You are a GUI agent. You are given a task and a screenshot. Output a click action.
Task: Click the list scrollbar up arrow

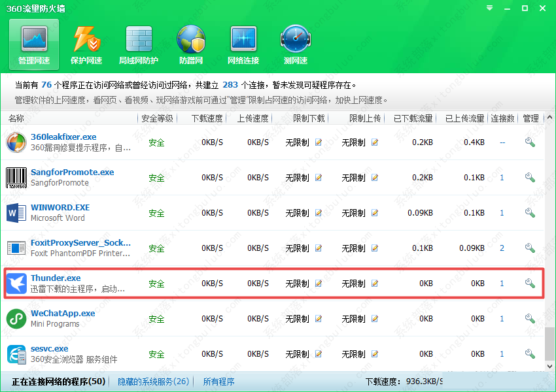point(549,117)
